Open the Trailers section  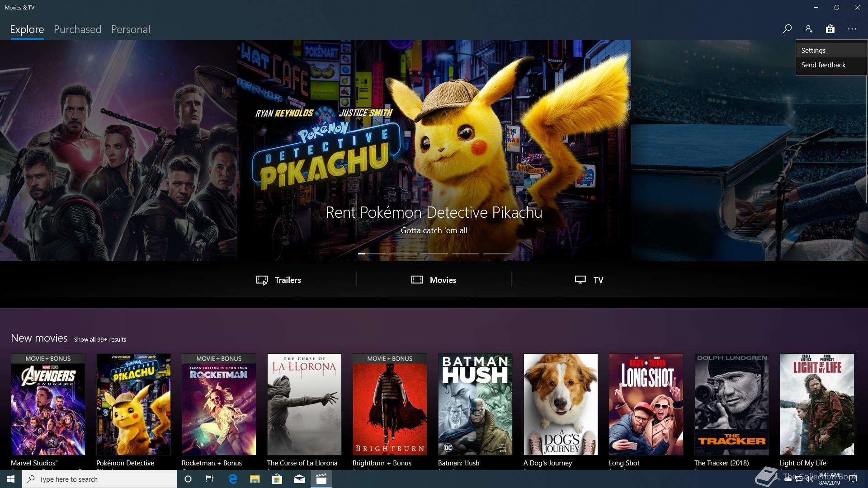(x=278, y=280)
